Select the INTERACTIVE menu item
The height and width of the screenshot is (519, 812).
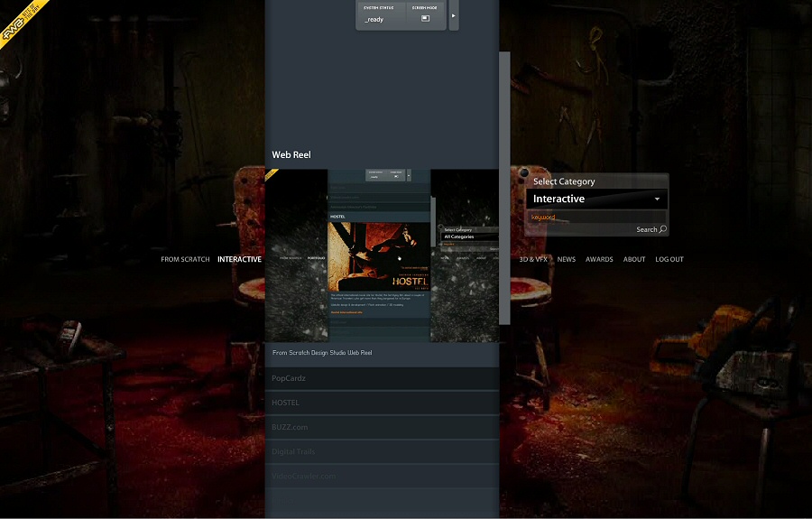[239, 260]
